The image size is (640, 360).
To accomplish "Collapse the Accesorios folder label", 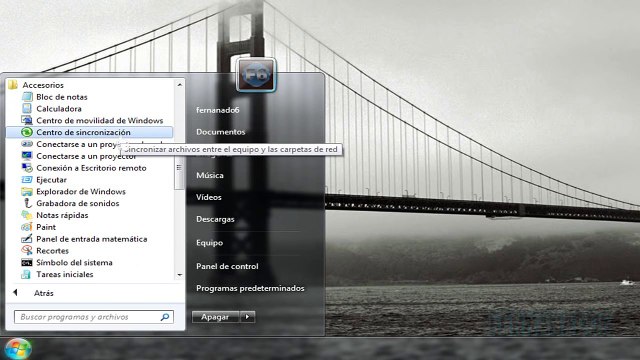I will [43, 85].
